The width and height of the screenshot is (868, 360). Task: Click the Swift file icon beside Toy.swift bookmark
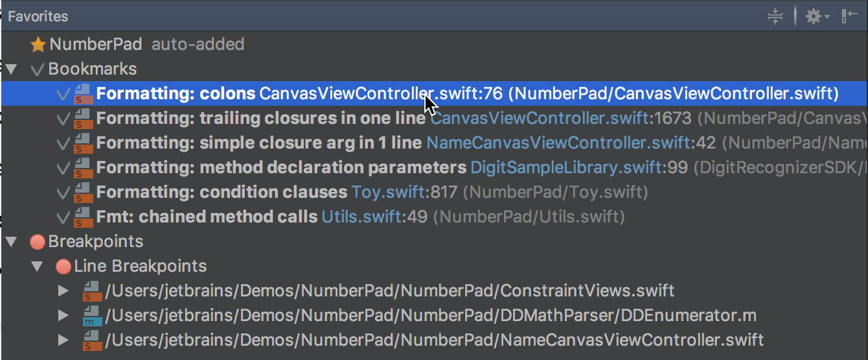83,193
